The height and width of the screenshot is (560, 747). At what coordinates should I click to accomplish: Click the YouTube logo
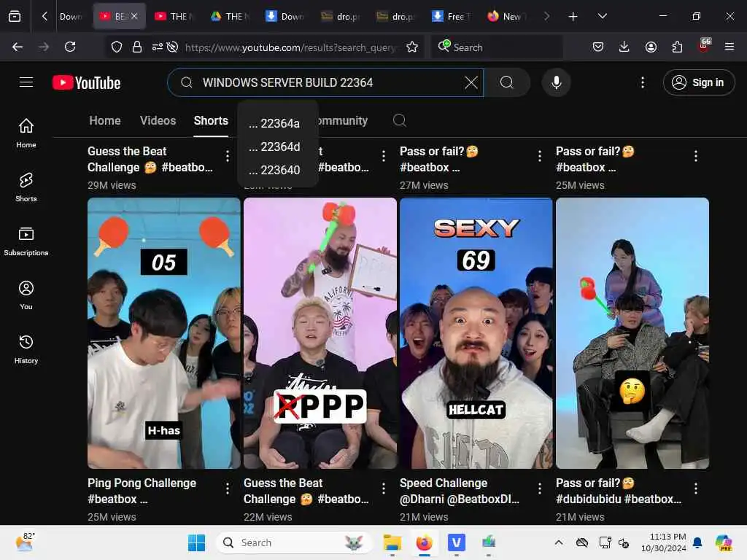click(86, 82)
